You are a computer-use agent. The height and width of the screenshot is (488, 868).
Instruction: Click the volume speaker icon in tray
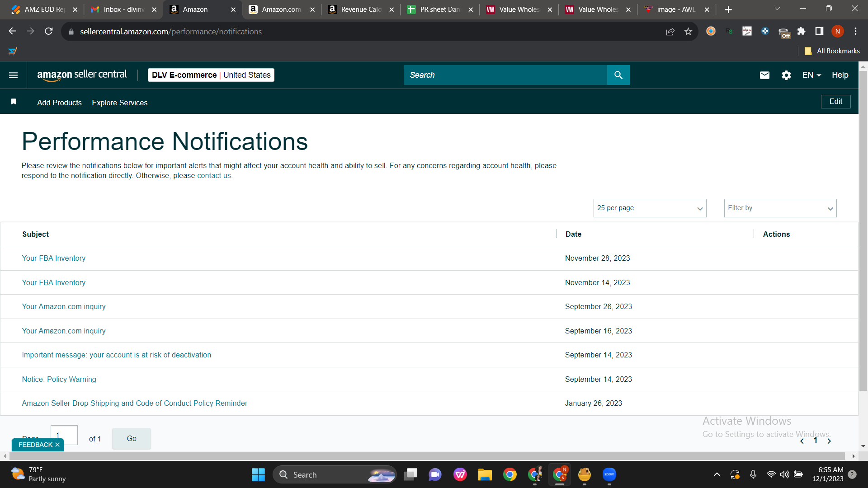(x=784, y=474)
